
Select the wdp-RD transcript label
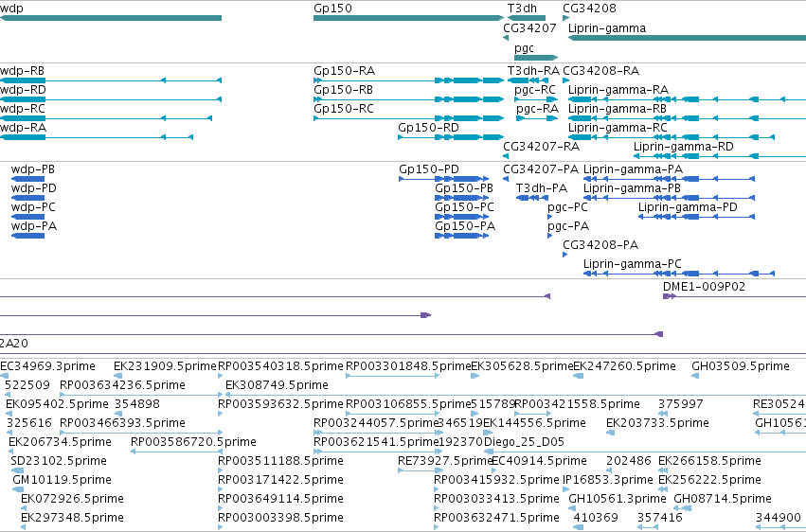(23, 90)
